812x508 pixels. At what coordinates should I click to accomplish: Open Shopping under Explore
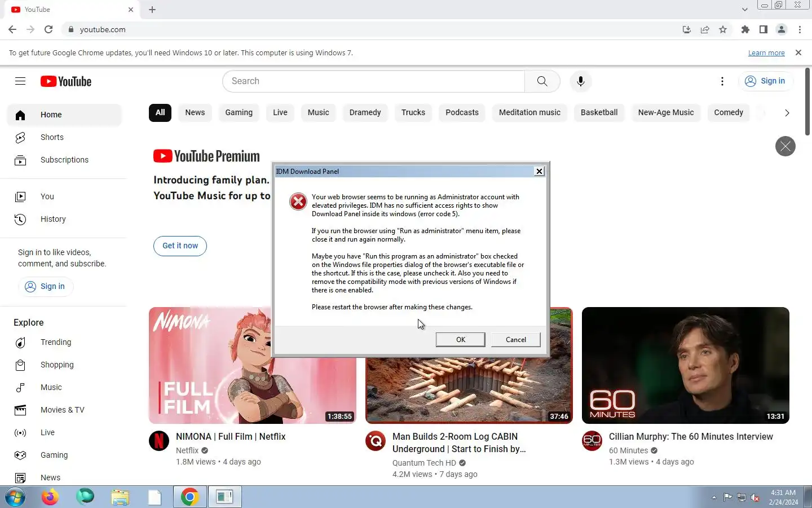64,365
